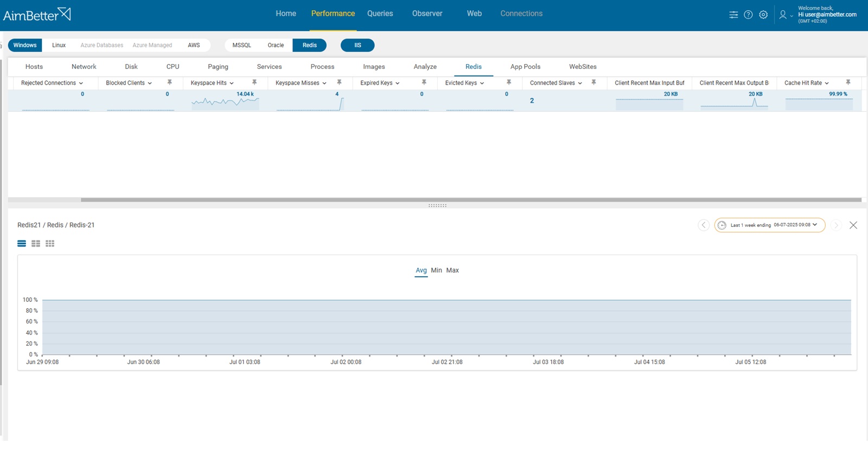Expand Keyspace Hits column dropdown

(232, 83)
